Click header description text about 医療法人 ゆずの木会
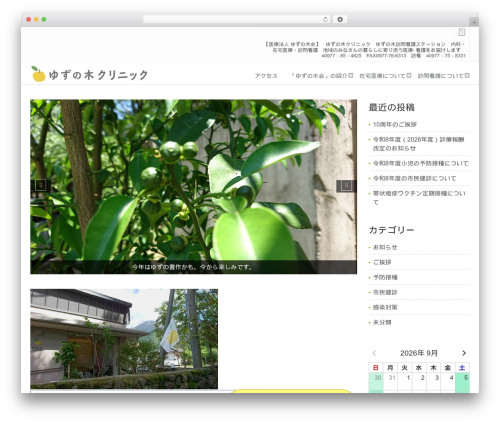This screenshot has height=423, width=500. tap(364, 50)
